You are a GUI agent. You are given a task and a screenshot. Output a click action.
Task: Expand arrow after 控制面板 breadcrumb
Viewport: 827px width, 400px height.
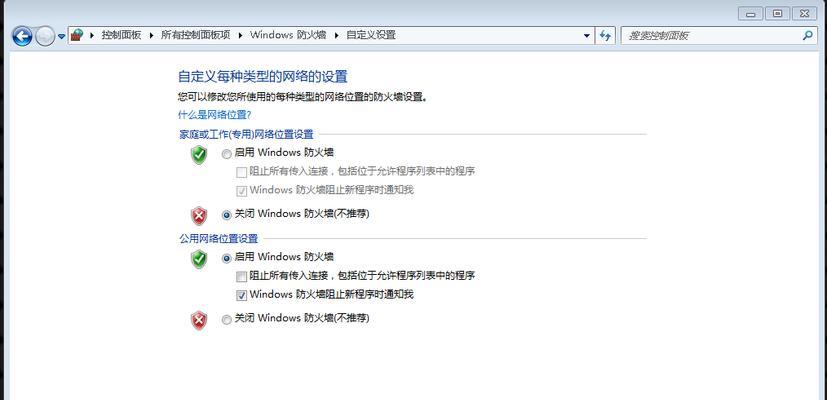[151, 35]
